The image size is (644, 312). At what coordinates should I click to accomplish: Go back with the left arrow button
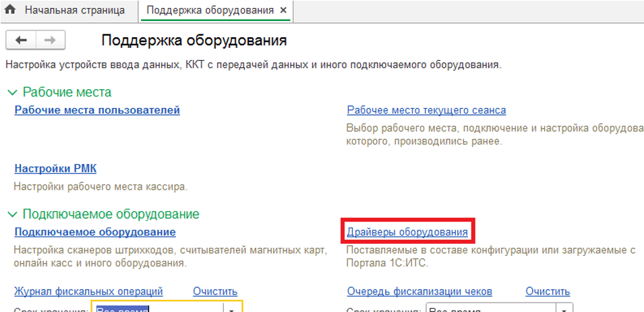[20, 41]
